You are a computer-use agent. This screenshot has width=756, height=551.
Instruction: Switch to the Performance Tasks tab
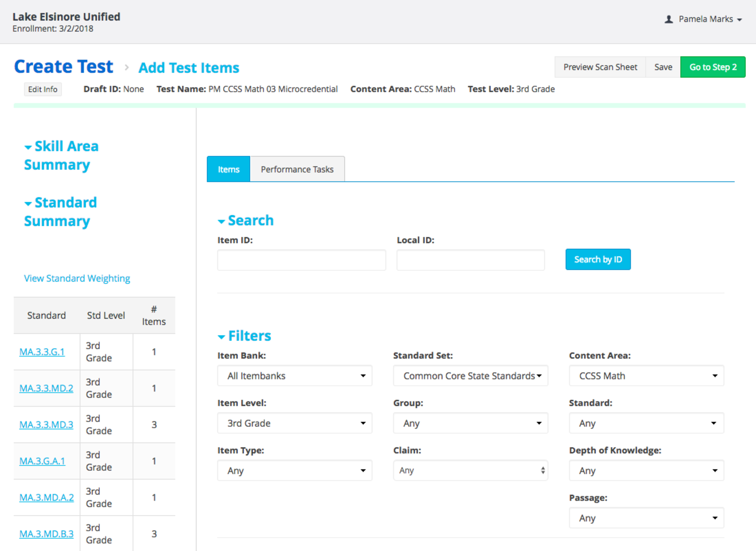click(297, 169)
